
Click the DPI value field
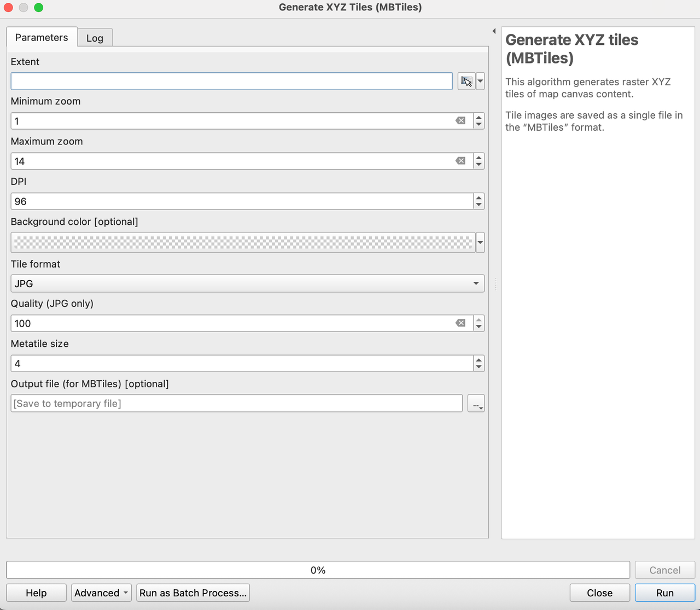point(242,201)
